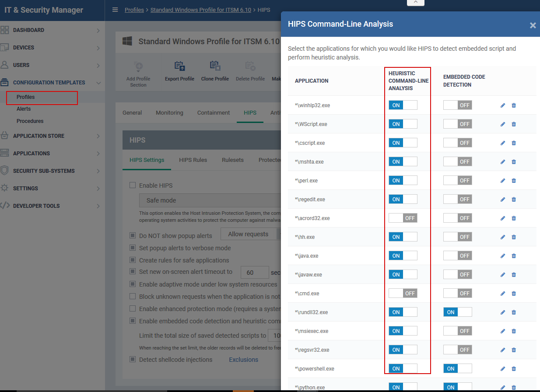Delete the *\cmd.exe entry

click(x=514, y=294)
